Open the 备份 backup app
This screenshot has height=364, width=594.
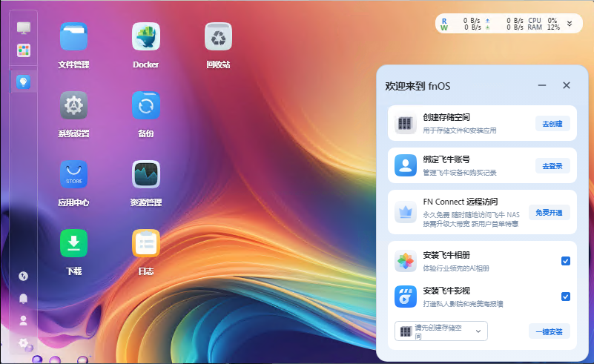[146, 106]
